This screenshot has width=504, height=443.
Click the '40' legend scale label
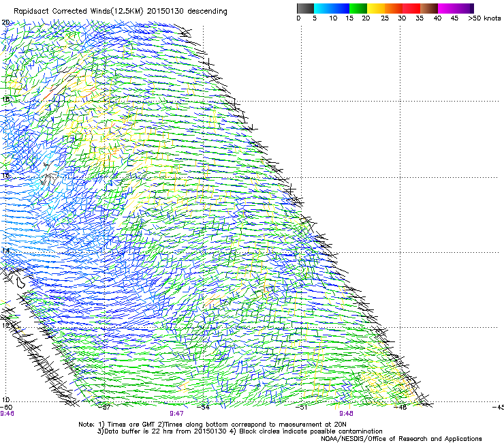coord(437,18)
